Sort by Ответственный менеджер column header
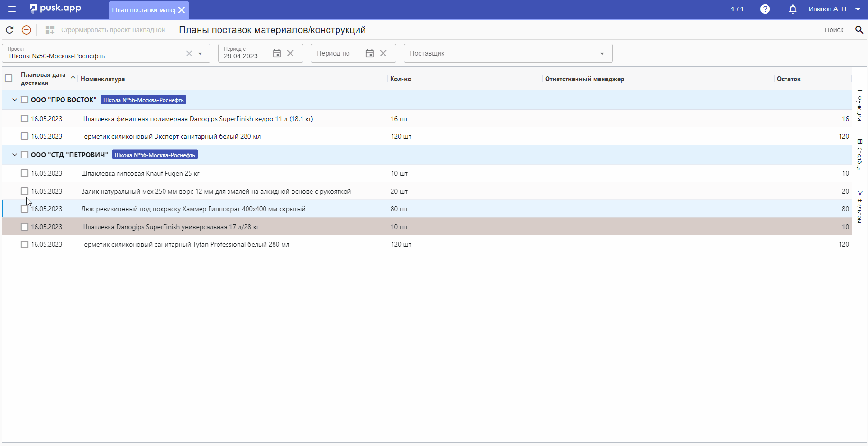 585,79
